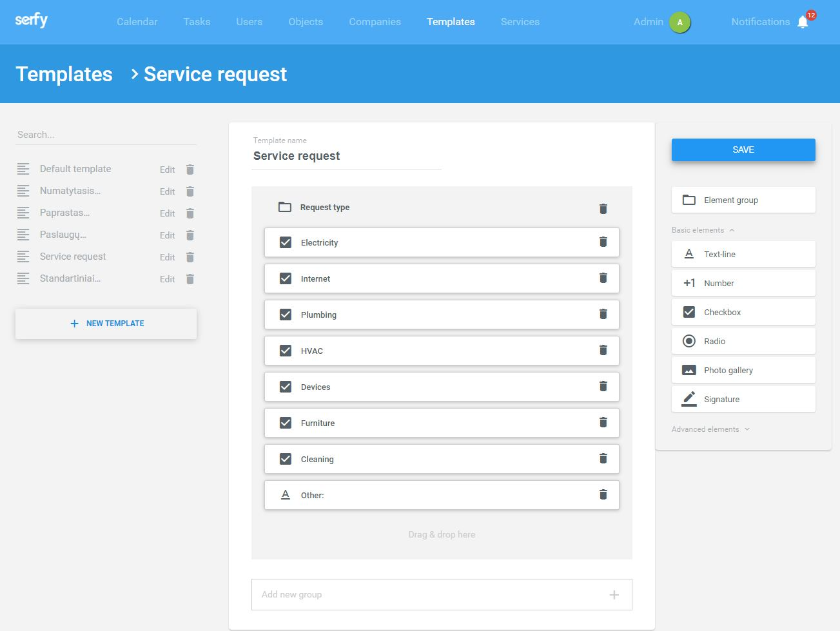Viewport: 840px width, 631px height.
Task: Uncheck the Plumbing option
Action: coord(285,314)
